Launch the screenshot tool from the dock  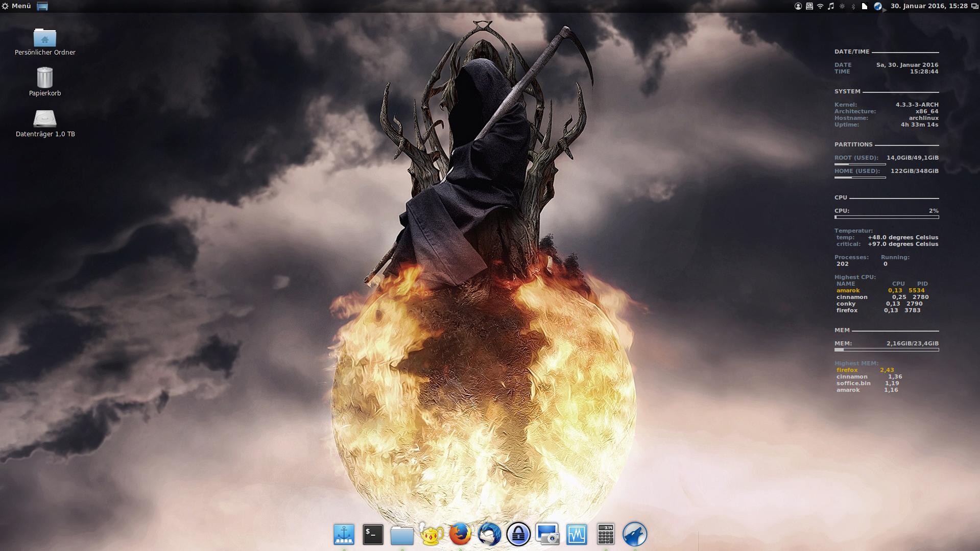tap(547, 535)
